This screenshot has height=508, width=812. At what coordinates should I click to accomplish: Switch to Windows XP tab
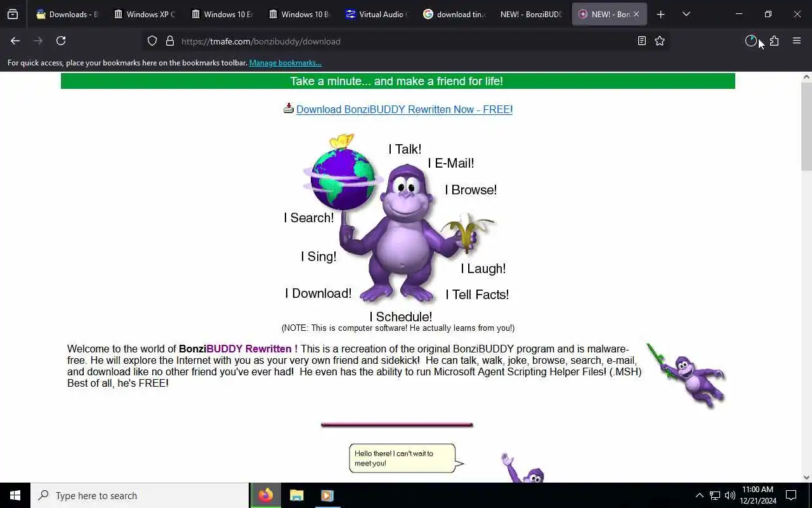145,14
